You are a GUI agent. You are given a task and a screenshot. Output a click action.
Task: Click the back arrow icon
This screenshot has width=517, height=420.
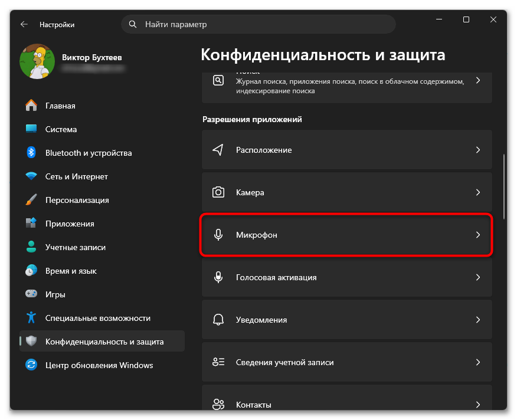tap(24, 24)
